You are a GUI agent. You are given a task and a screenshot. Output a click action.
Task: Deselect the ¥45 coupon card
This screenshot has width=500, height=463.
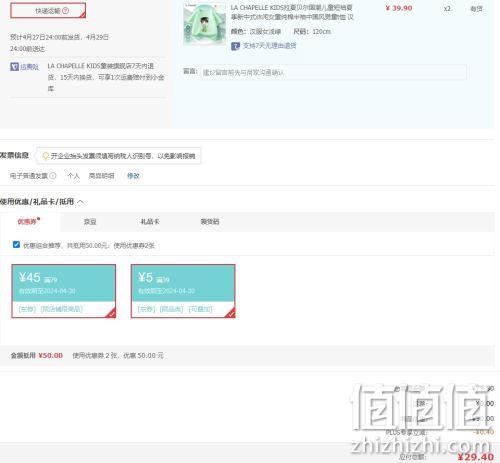(x=64, y=291)
